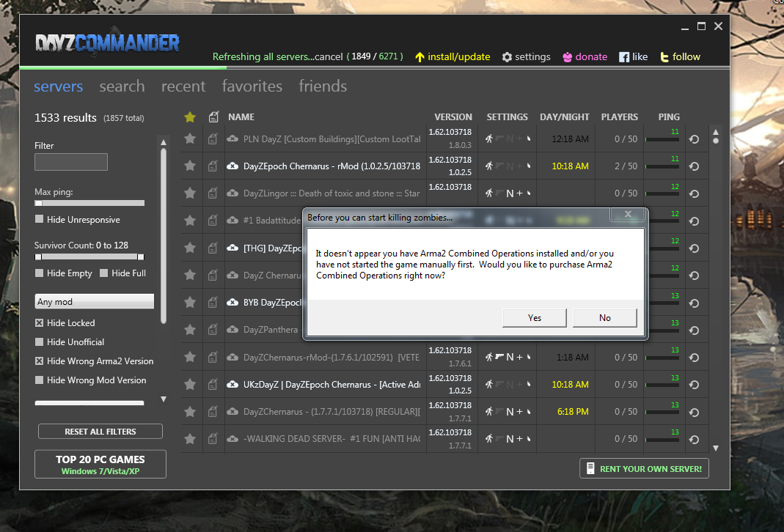The height and width of the screenshot is (532, 784).
Task: Refresh the DayZChernarus-rMod 1.7.6.1 row
Action: click(x=694, y=357)
